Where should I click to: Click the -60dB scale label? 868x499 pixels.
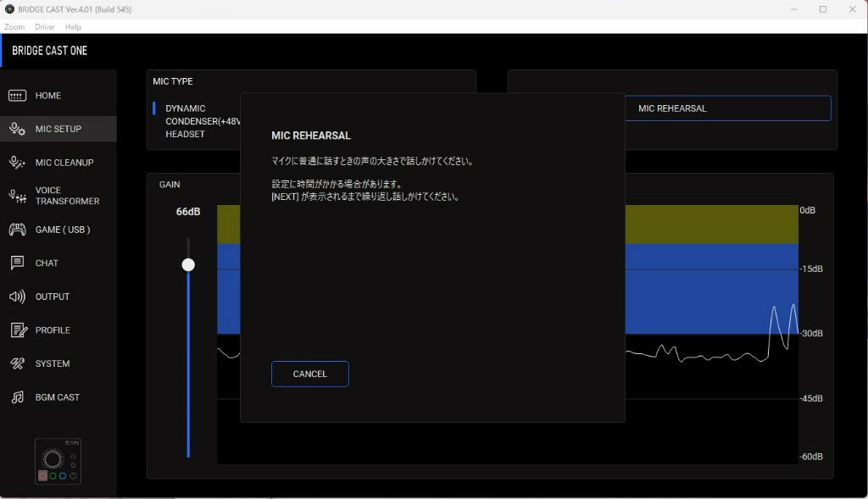[811, 457]
